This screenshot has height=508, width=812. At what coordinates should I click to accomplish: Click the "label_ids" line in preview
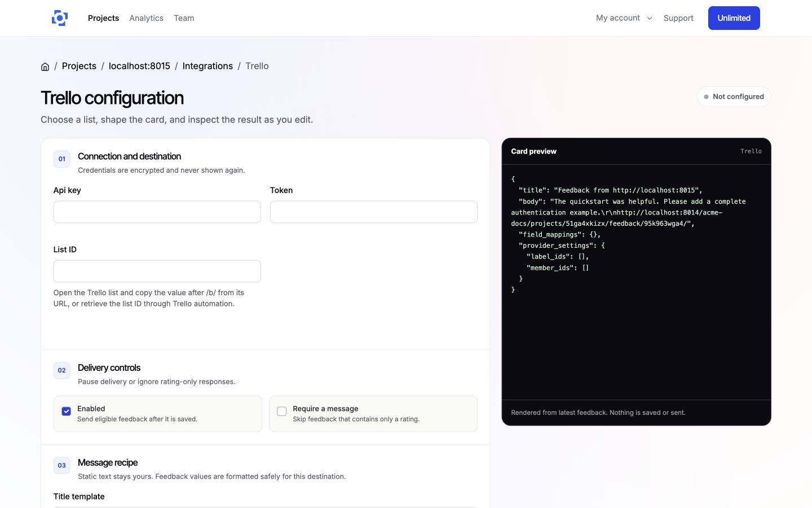point(558,256)
